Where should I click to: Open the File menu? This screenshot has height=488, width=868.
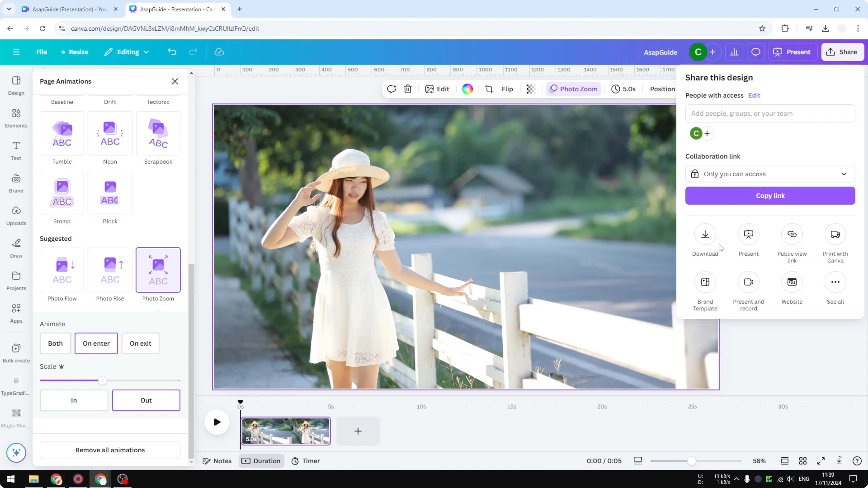coord(42,52)
